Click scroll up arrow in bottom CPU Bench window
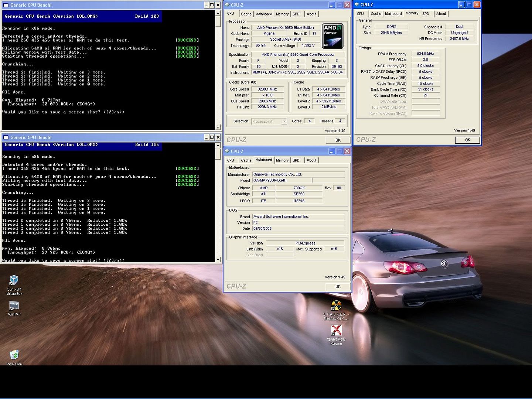Screen dimensions: 532x399 pos(218,145)
